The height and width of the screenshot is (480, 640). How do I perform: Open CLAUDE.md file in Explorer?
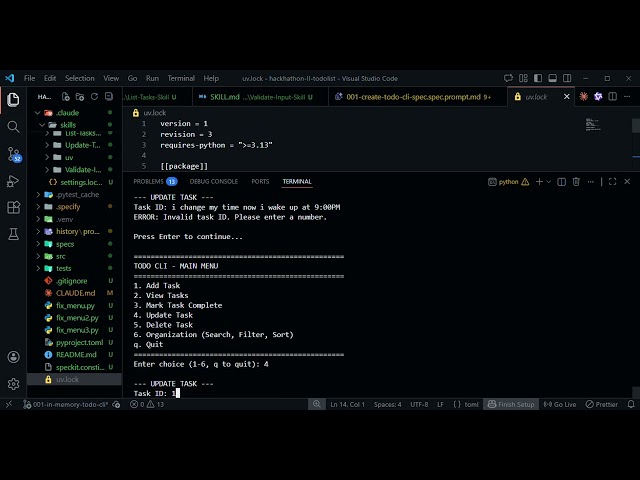click(74, 293)
